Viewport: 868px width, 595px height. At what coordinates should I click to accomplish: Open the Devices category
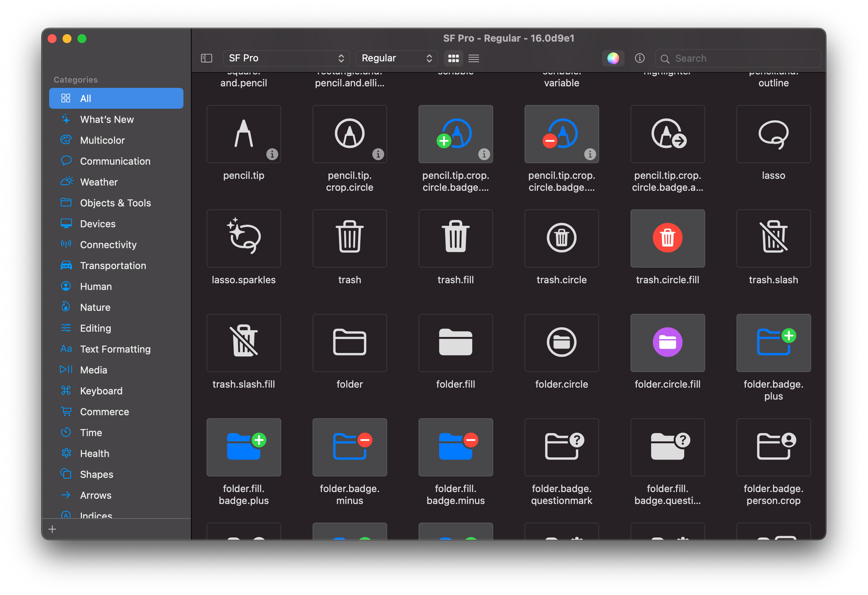coord(116,224)
